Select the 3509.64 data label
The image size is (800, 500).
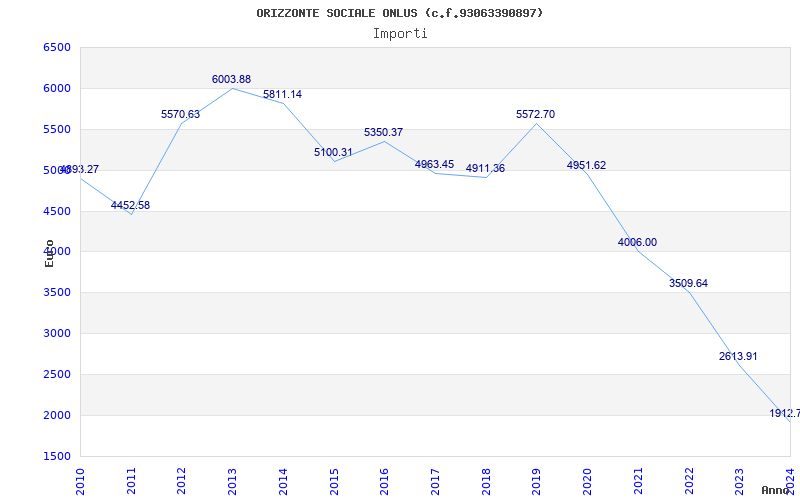pos(688,284)
